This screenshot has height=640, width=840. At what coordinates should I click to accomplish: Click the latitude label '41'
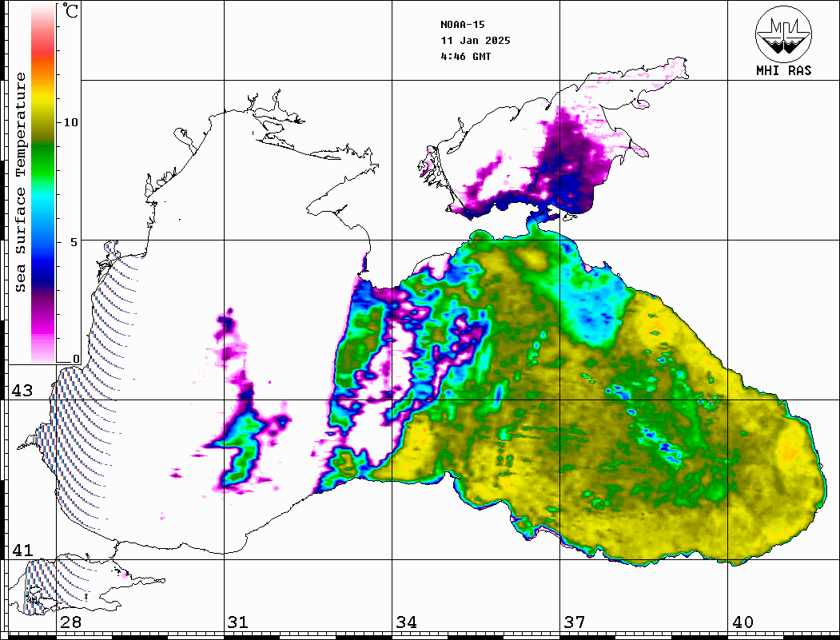[x=22, y=550]
